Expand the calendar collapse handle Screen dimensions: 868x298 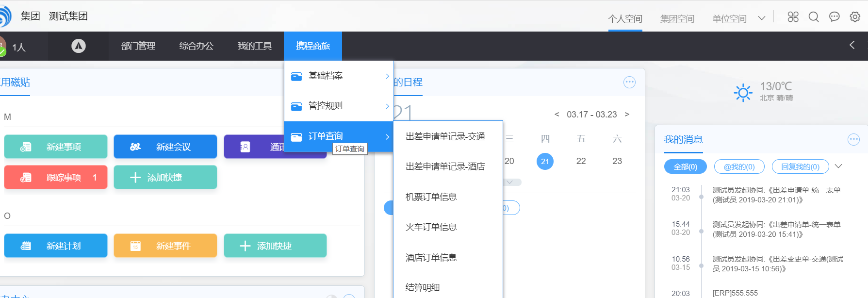510,182
